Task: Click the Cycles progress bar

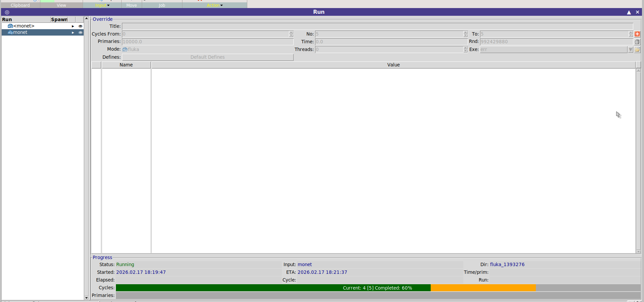Action: [378, 288]
